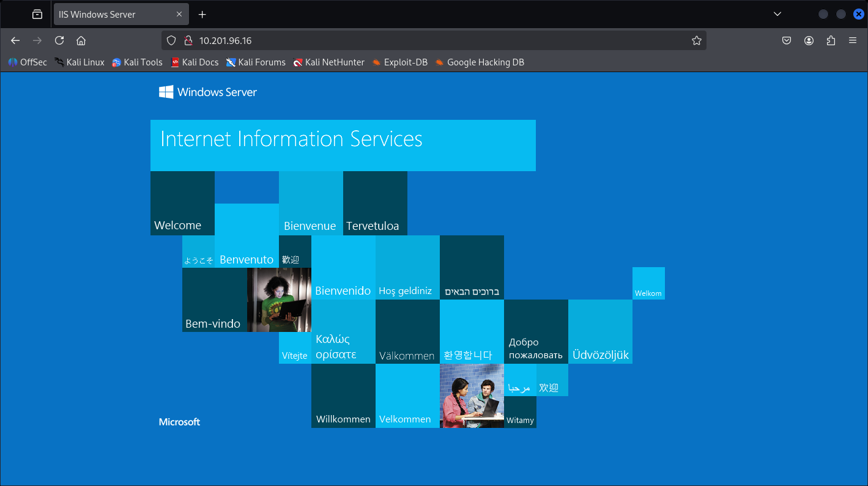Open the extensions puzzle icon
The image size is (868, 486).
(831, 40)
